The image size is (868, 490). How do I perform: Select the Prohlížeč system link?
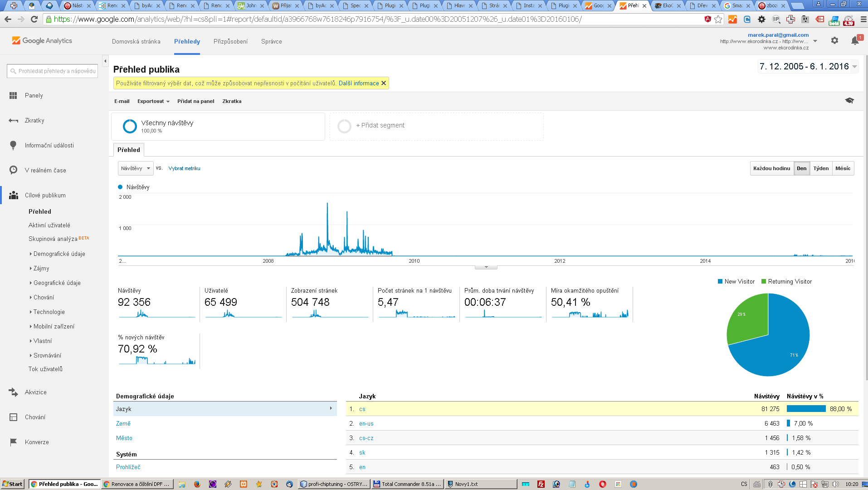tap(128, 467)
